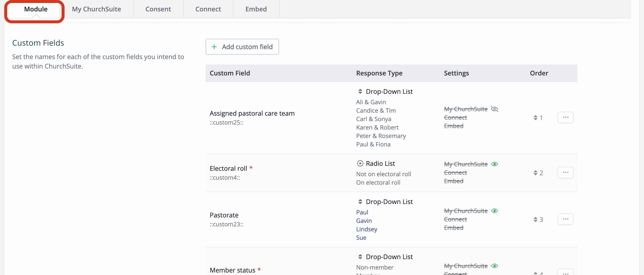
Task: Click the Radio List icon beside Electoral roll
Action: pyautogui.click(x=360, y=163)
